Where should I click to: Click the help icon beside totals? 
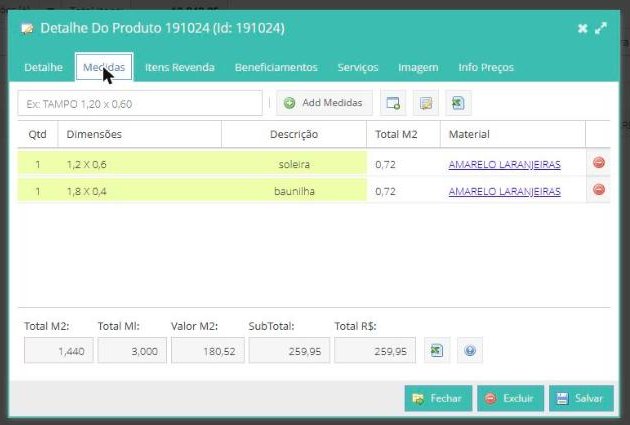470,351
